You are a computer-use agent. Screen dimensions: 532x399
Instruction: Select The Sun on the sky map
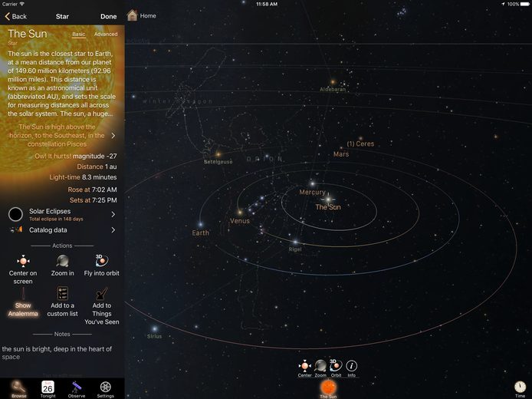(328, 199)
